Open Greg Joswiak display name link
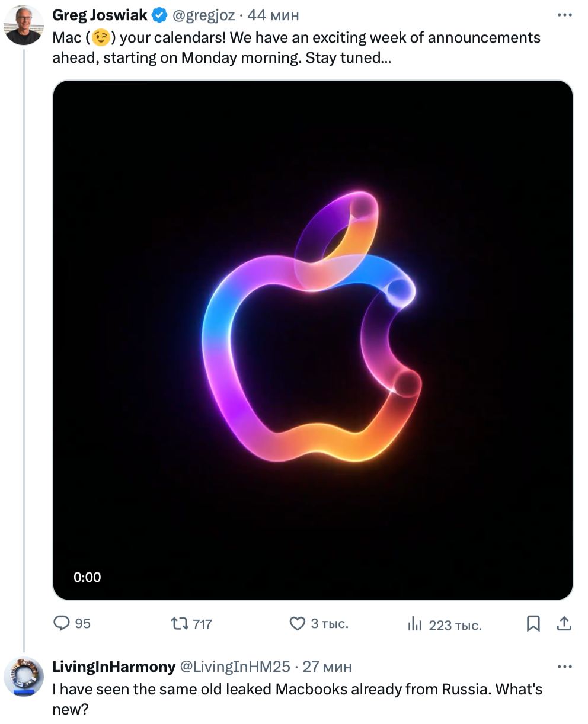This screenshot has width=588, height=724. pyautogui.click(x=100, y=15)
